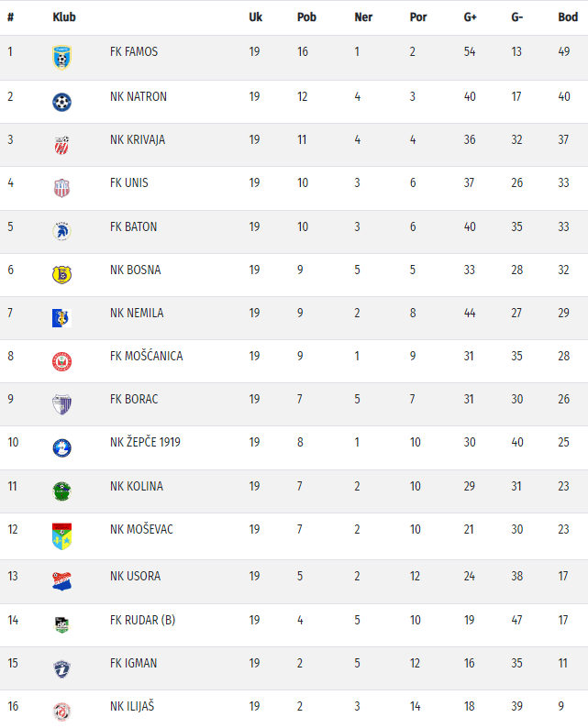This screenshot has width=588, height=728.
Task: Click the FK Moščanica club logo
Action: coord(61,361)
